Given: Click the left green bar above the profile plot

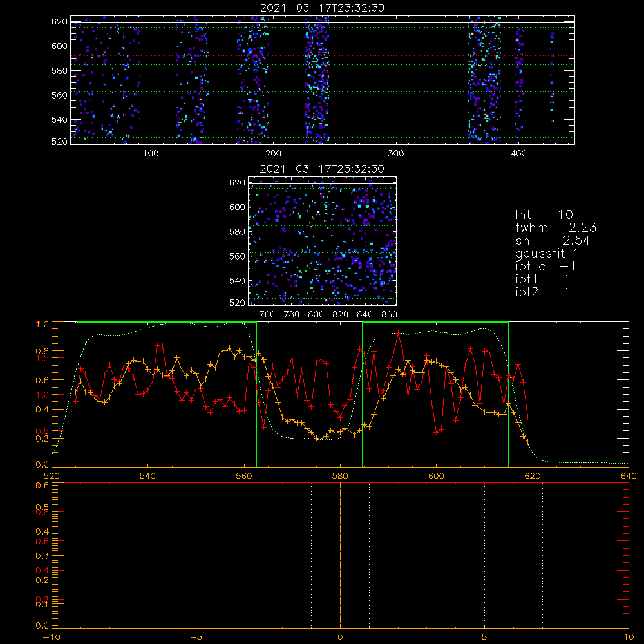Looking at the screenshot, I should pos(167,322).
